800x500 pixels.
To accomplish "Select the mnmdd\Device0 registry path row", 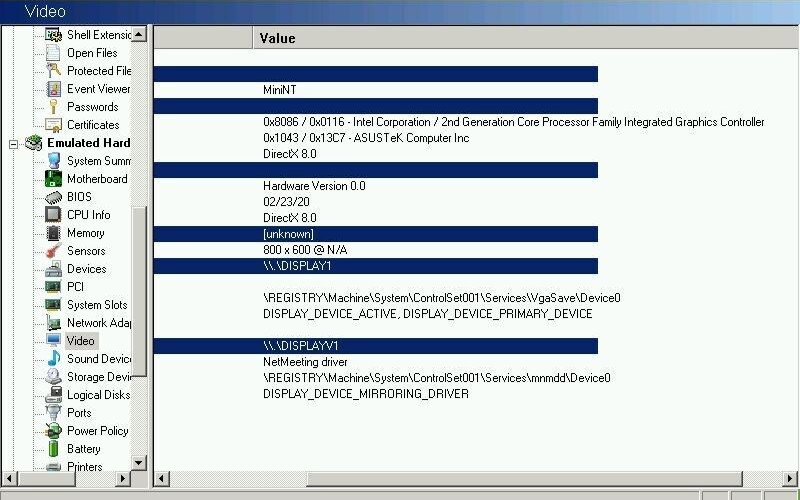I will 437,378.
